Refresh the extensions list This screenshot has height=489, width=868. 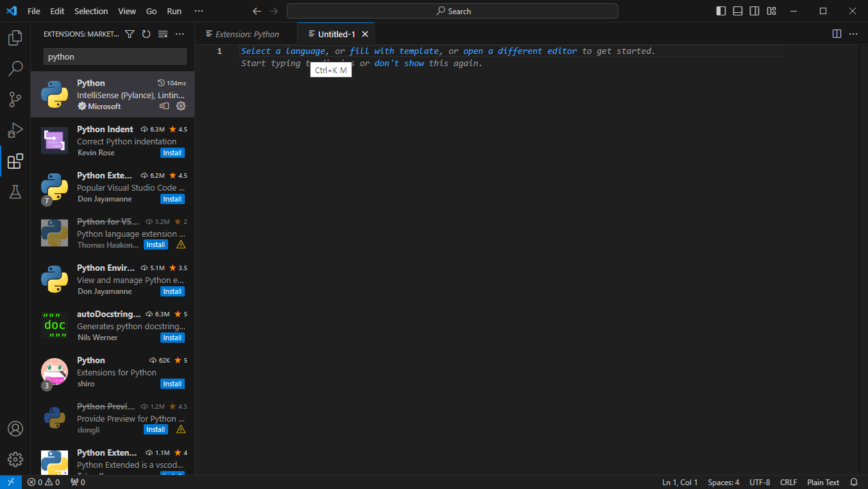click(146, 34)
